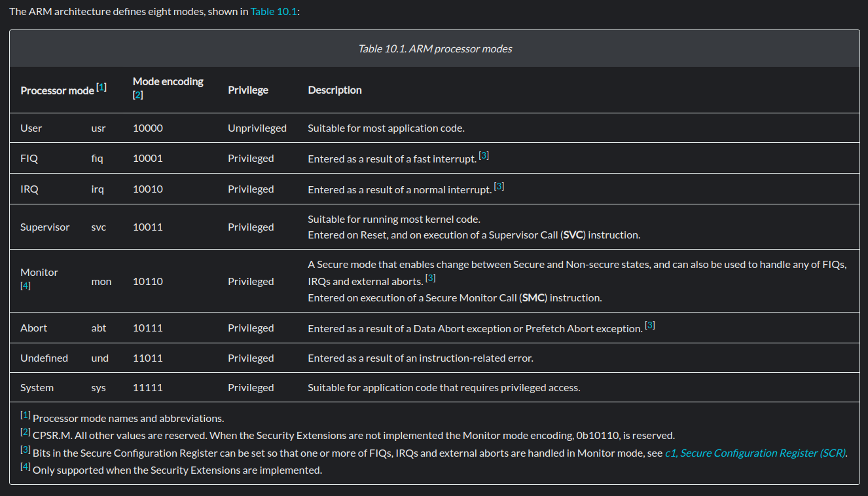Click footnote [4] marker under Monitor mode name
868x496 pixels.
click(x=26, y=286)
